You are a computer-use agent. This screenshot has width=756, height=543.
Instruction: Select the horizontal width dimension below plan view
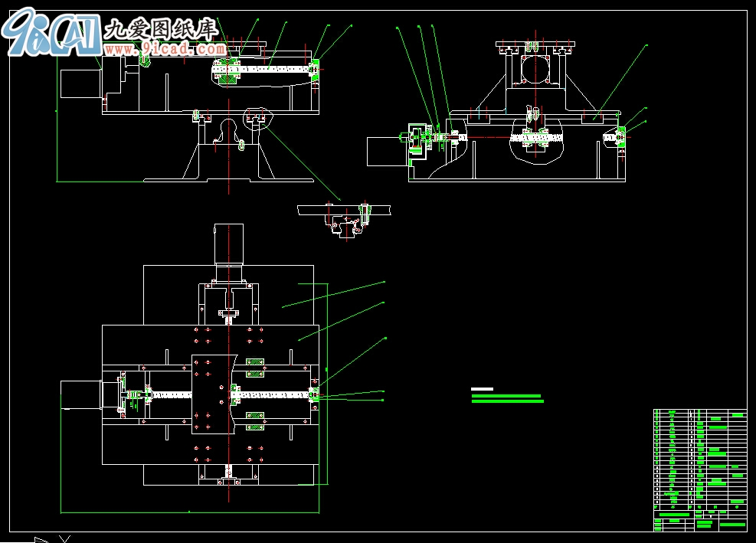pyautogui.click(x=189, y=511)
